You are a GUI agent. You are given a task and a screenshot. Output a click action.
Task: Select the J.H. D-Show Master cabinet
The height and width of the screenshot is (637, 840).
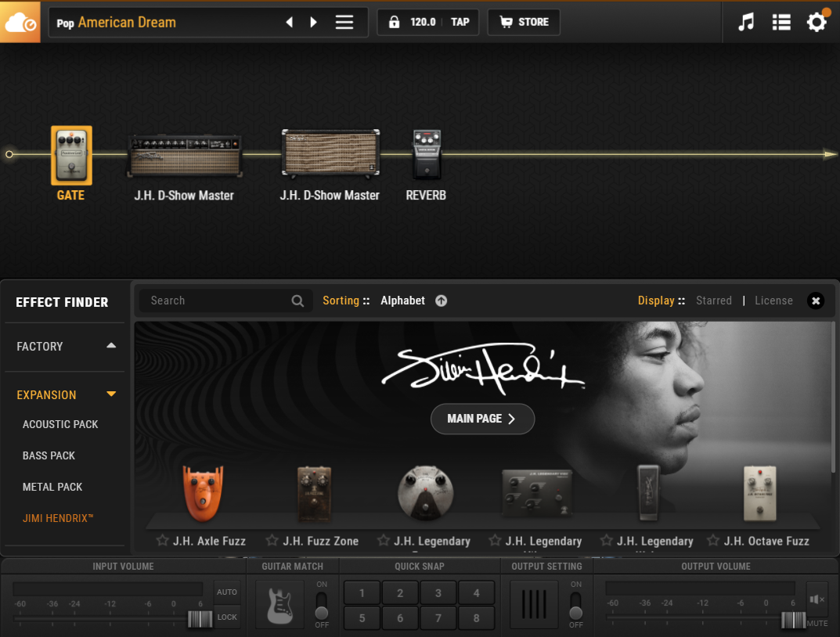tap(330, 153)
